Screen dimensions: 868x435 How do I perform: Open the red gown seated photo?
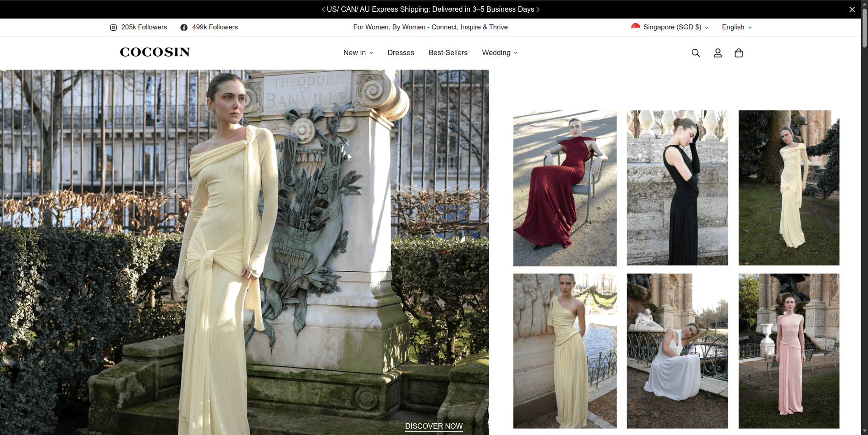pyautogui.click(x=565, y=188)
